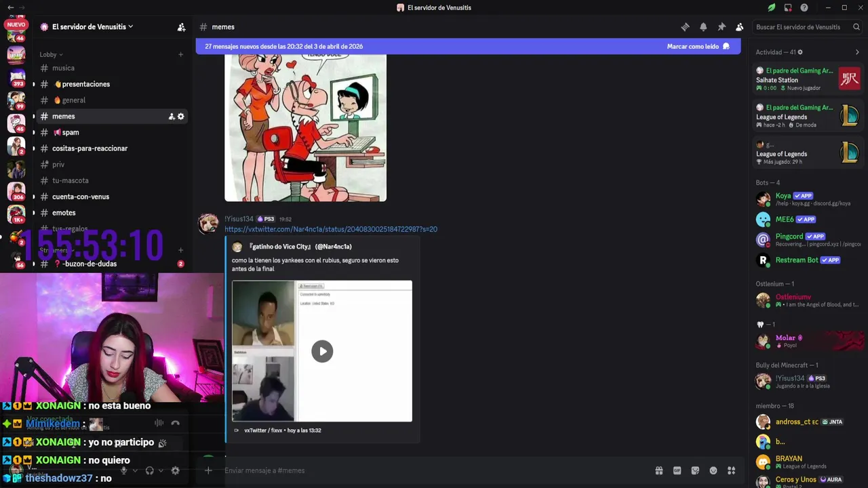Image resolution: width=868 pixels, height=488 pixels.
Task: Toggle the member list icon
Action: [739, 27]
